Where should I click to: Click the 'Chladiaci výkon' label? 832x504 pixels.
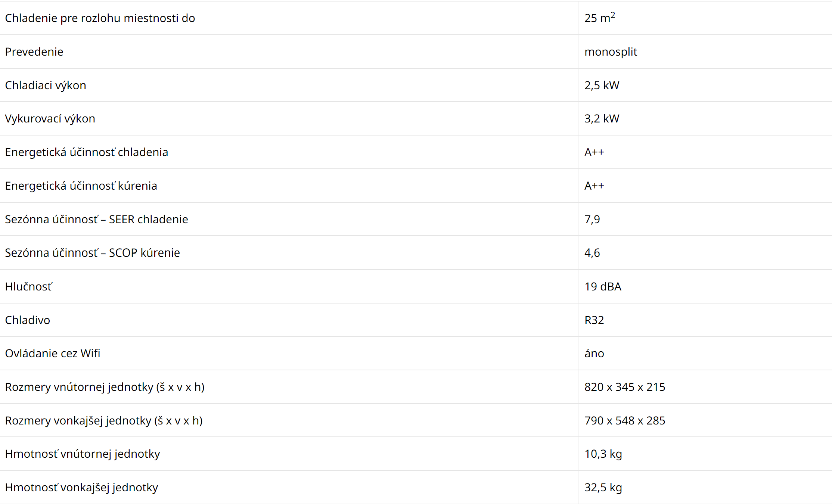[46, 85]
